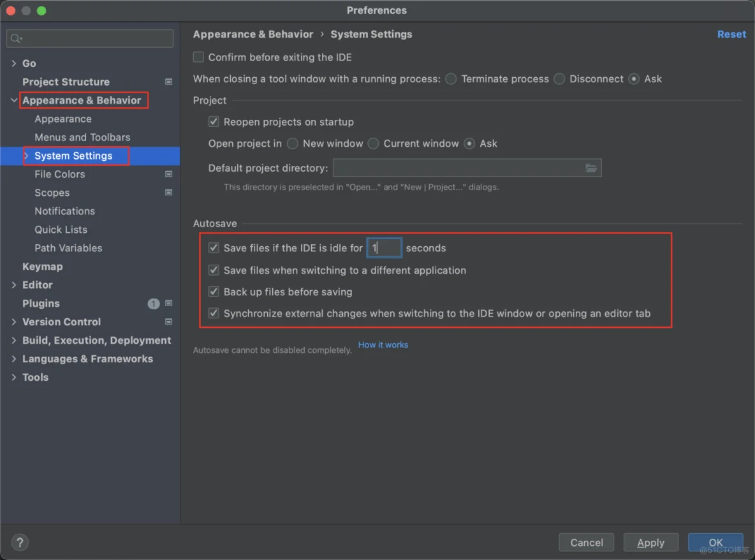
Task: Select the Terminate process radio option
Action: [x=451, y=79]
